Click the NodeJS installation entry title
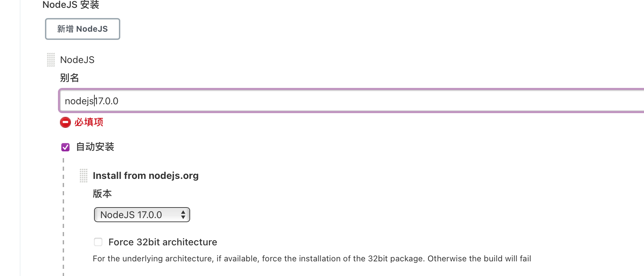The image size is (644, 276). click(77, 60)
